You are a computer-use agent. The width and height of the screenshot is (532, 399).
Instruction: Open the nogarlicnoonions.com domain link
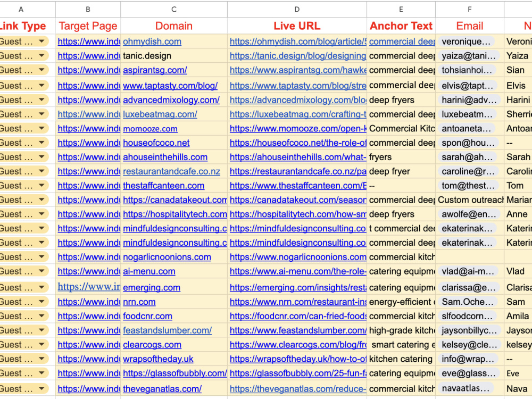[x=167, y=257]
